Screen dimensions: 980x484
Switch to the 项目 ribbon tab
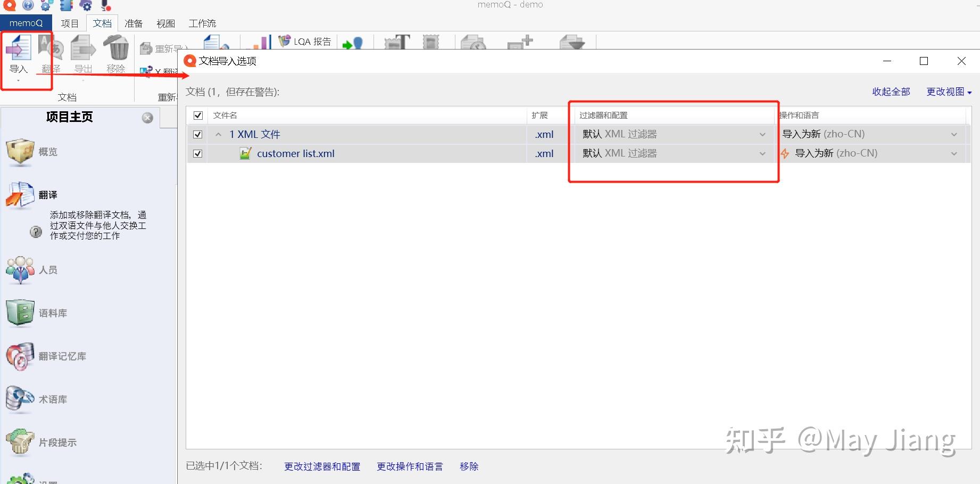coord(70,23)
